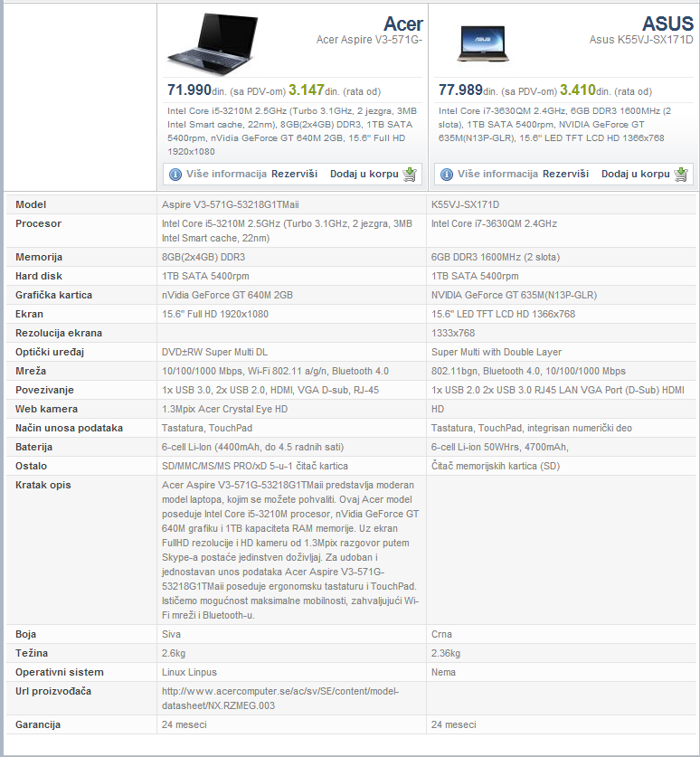Image resolution: width=700 pixels, height=757 pixels.
Task: Click the info icon in the Acer card
Action: pos(175,175)
